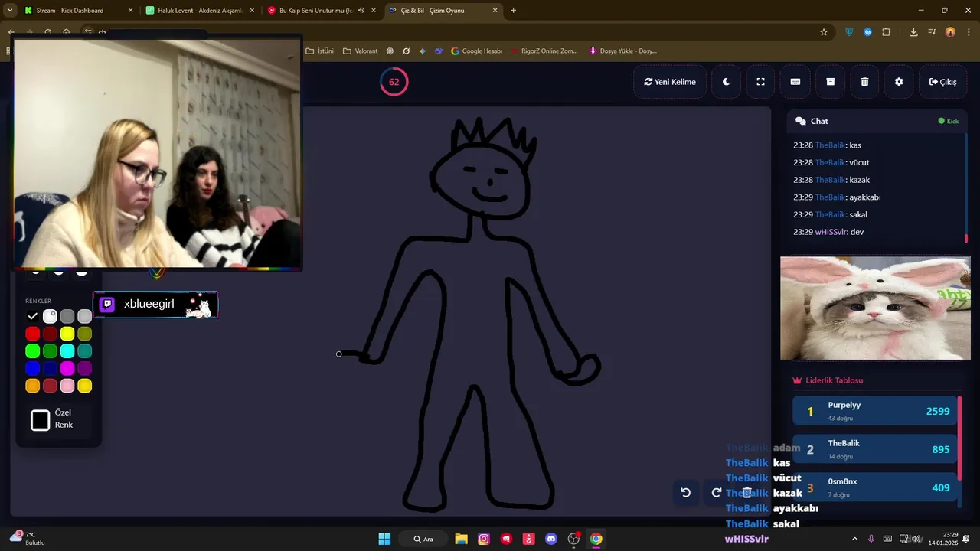Select the Çiz & Bil - Çizim Oyunu tab

pos(443,11)
